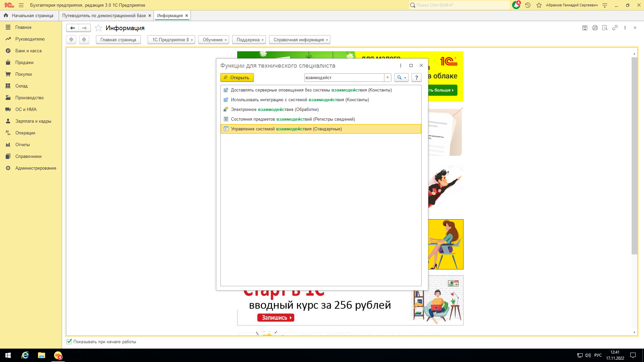Click the browser-style forward arrow in Информация toolbar

[84, 40]
